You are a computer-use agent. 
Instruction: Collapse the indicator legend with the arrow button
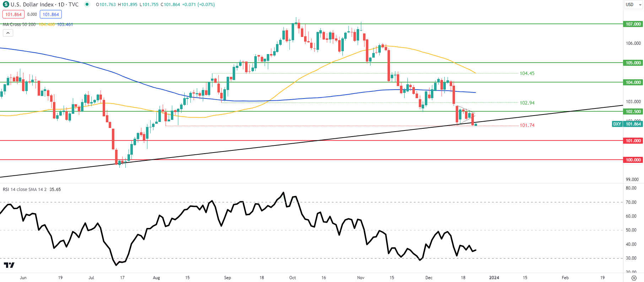pyautogui.click(x=8, y=33)
